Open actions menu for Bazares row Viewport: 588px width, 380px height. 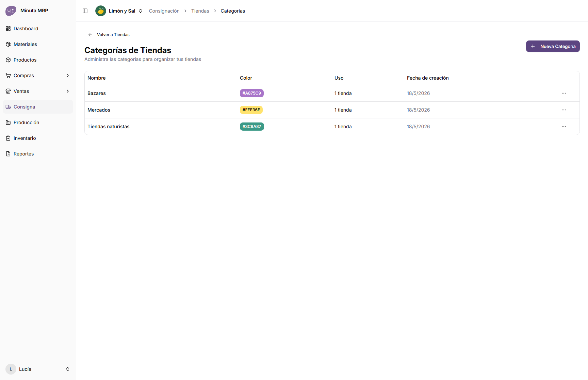[564, 93]
